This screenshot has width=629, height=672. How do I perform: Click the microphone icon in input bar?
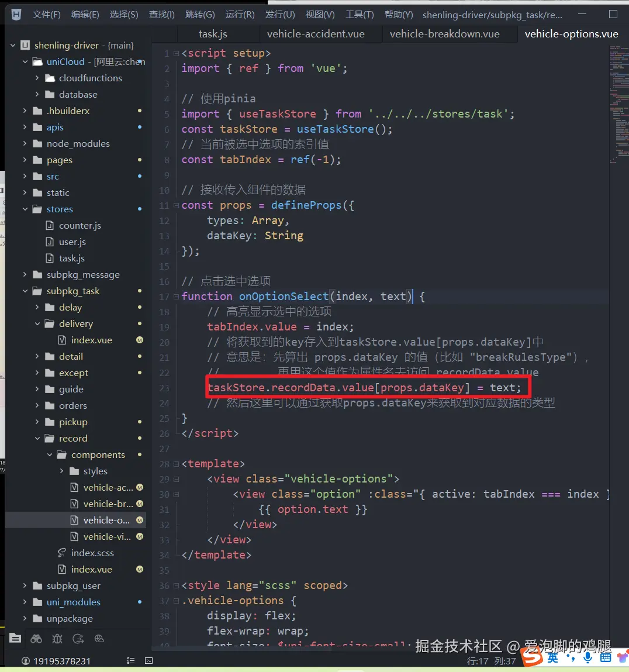[x=588, y=657]
